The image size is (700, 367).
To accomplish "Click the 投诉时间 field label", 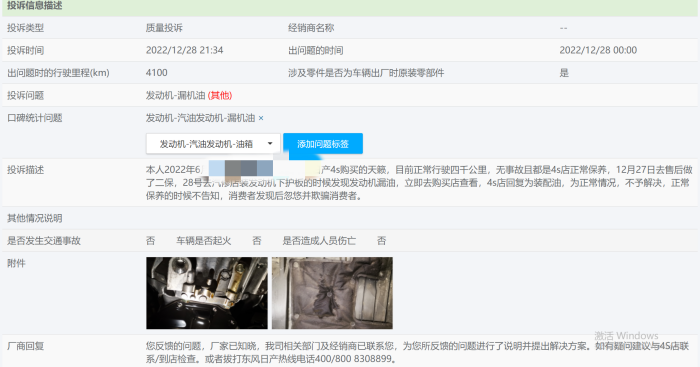I will pyautogui.click(x=25, y=50).
